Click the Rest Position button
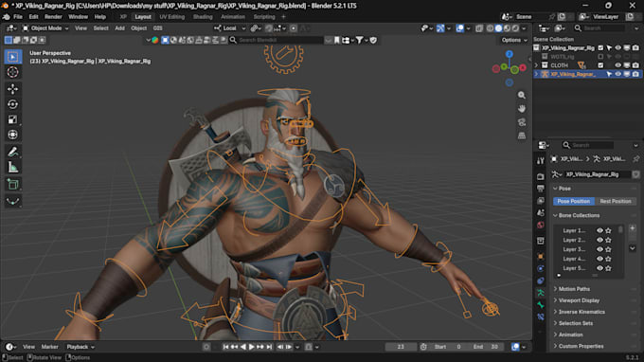Viewport: 644px width, 362px height. click(x=616, y=201)
